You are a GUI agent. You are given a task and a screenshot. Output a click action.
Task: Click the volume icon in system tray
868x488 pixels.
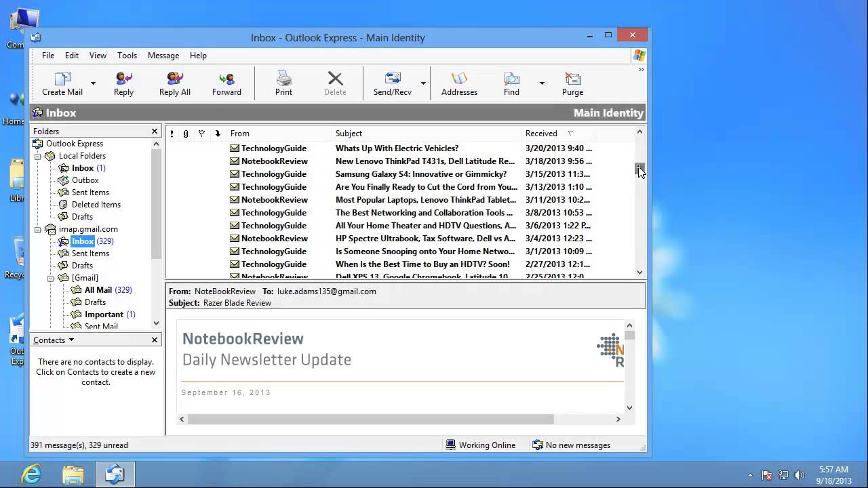[x=799, y=475]
